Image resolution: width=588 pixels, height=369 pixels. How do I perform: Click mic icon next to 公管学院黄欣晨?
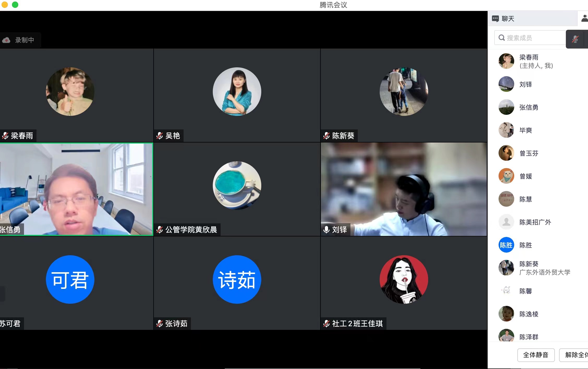point(160,230)
